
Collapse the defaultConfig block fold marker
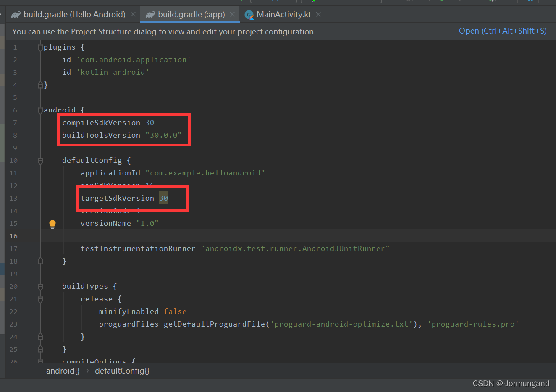[40, 160]
